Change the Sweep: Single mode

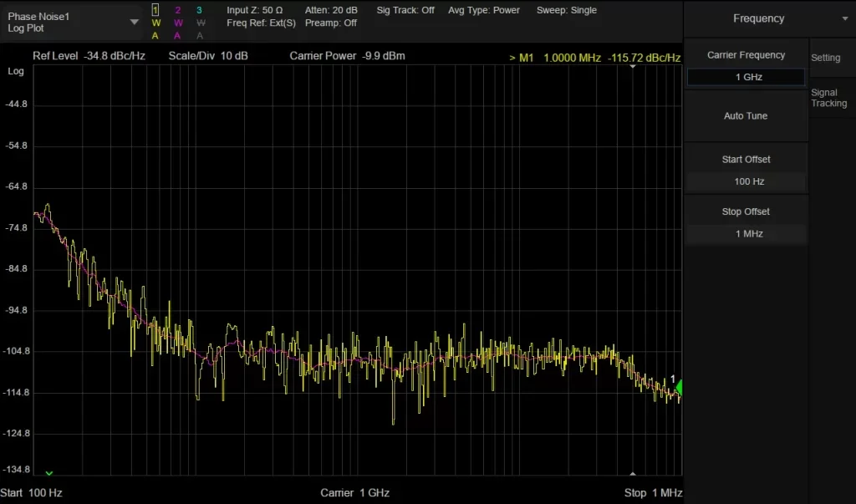(567, 10)
